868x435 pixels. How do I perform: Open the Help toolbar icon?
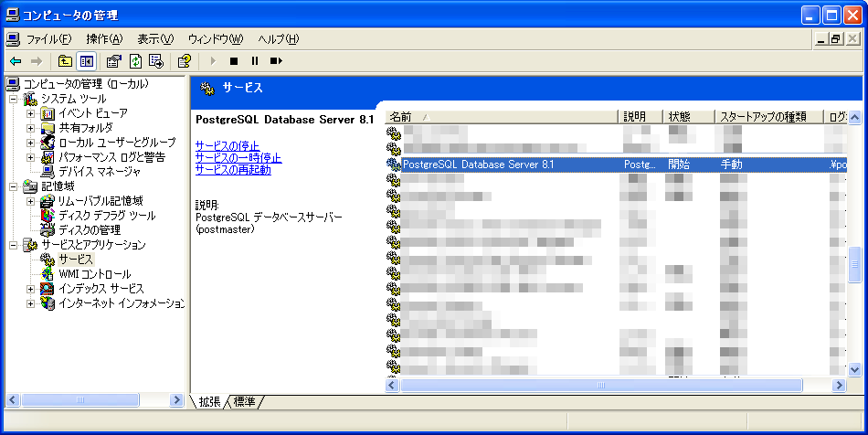tap(185, 61)
